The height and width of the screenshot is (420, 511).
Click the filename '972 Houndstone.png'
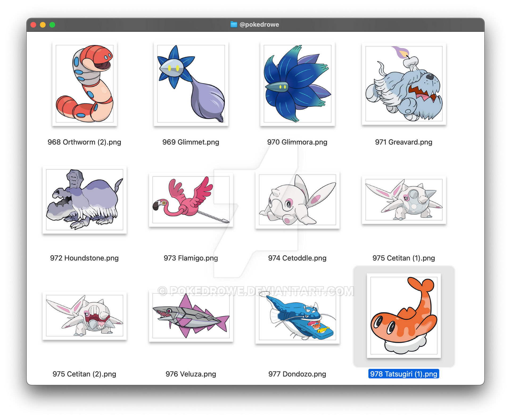(x=84, y=258)
